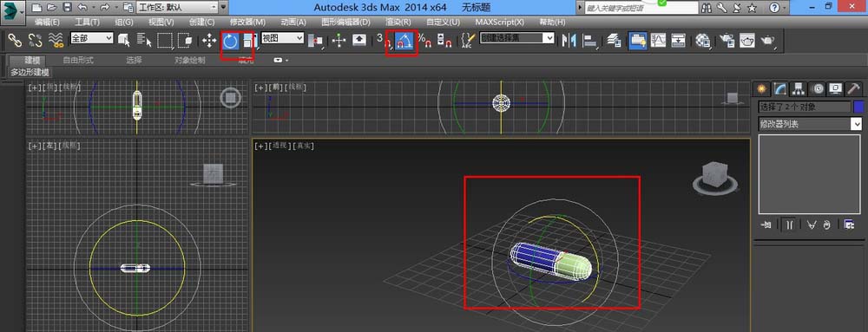
Task: Click the blue object color swatch
Action: (858, 107)
